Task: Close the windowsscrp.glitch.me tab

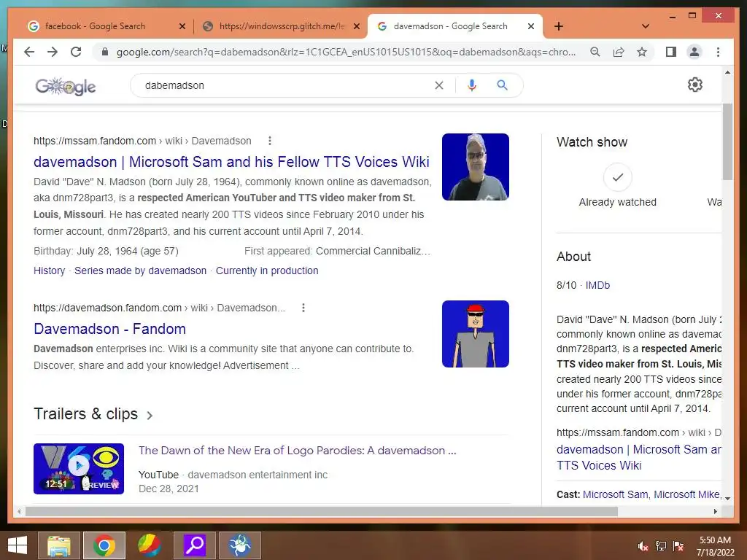Action: pyautogui.click(x=356, y=27)
